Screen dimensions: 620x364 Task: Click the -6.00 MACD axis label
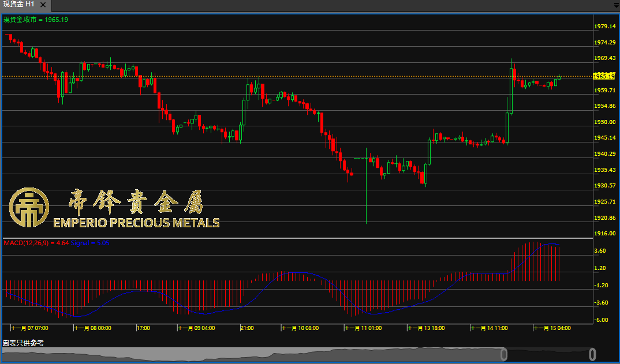click(x=600, y=320)
